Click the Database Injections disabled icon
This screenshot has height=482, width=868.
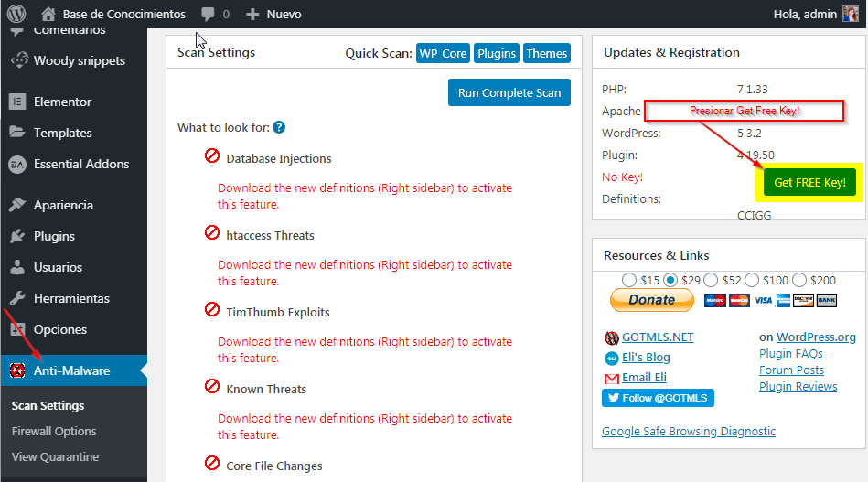coord(212,156)
